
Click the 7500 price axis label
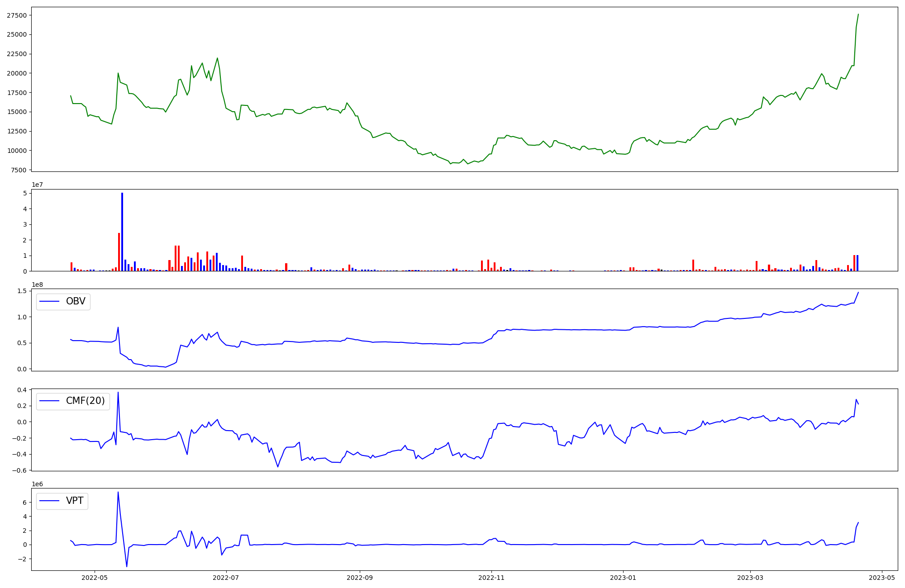[19, 170]
